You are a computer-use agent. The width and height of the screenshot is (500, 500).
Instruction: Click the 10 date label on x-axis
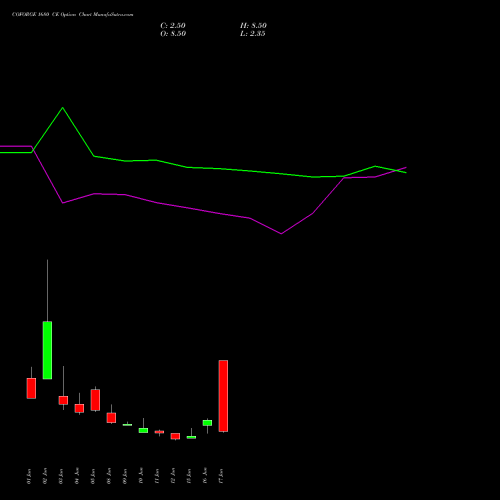[141, 476]
